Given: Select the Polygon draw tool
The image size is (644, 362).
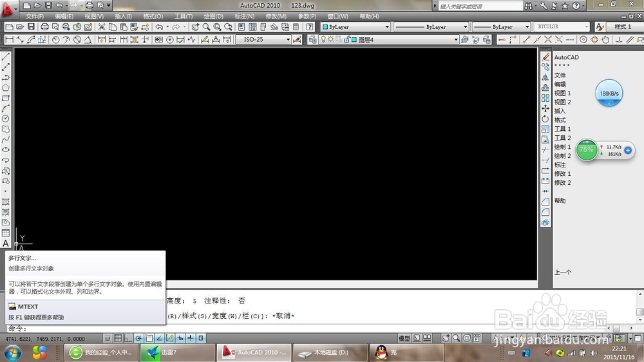Looking at the screenshot, I should 6,88.
